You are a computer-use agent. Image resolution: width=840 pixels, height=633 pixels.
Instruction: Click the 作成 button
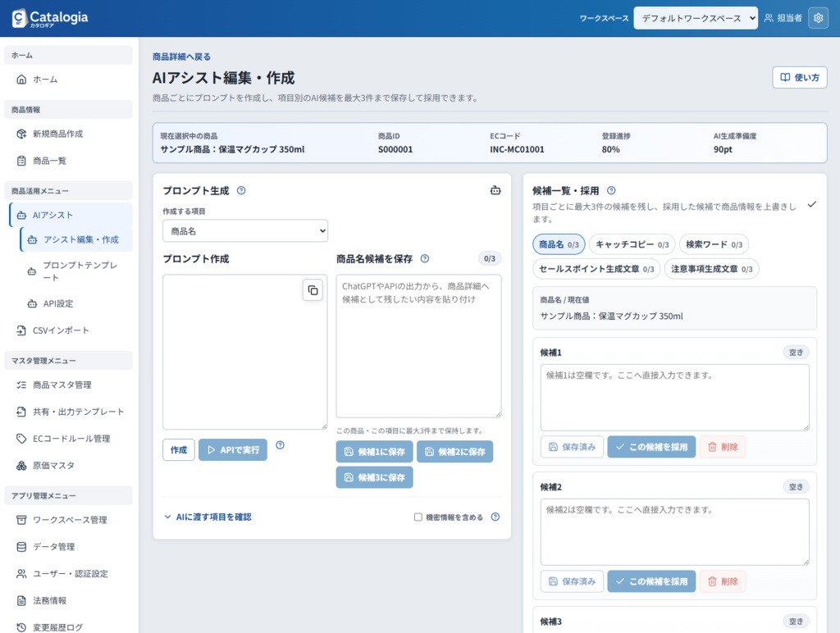[x=178, y=450]
